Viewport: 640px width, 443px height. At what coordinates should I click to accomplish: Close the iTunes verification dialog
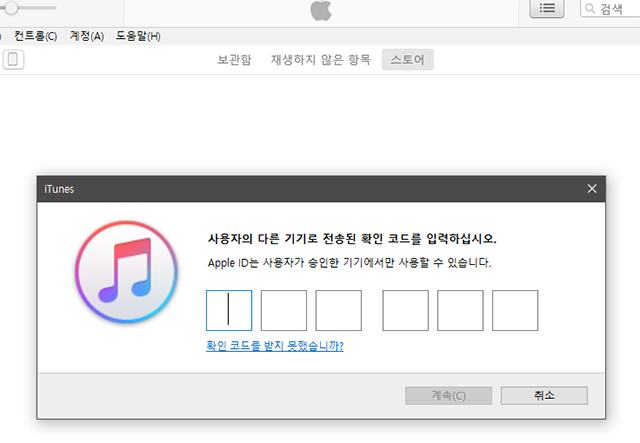[x=592, y=189]
